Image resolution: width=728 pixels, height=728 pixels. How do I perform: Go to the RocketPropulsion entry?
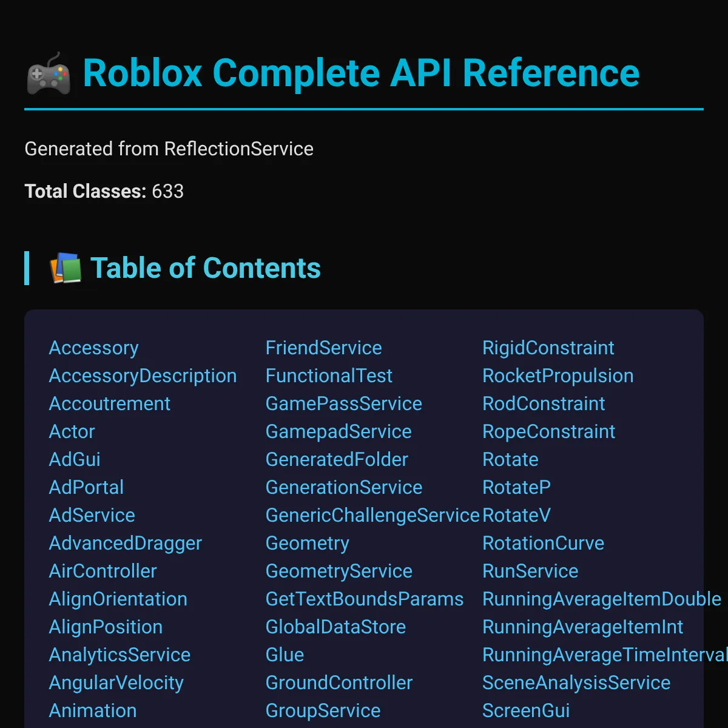[x=558, y=376]
